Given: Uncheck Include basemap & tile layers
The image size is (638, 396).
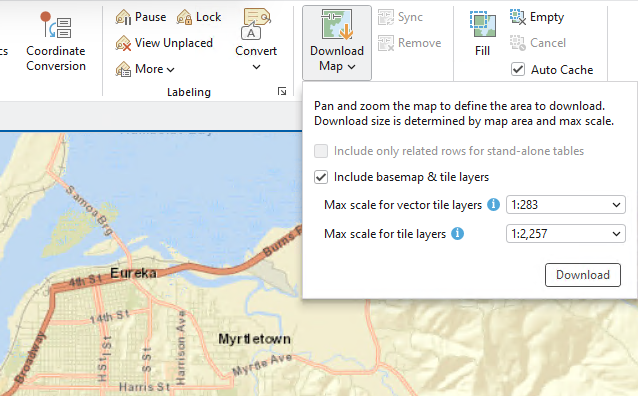Looking at the screenshot, I should coord(321,177).
